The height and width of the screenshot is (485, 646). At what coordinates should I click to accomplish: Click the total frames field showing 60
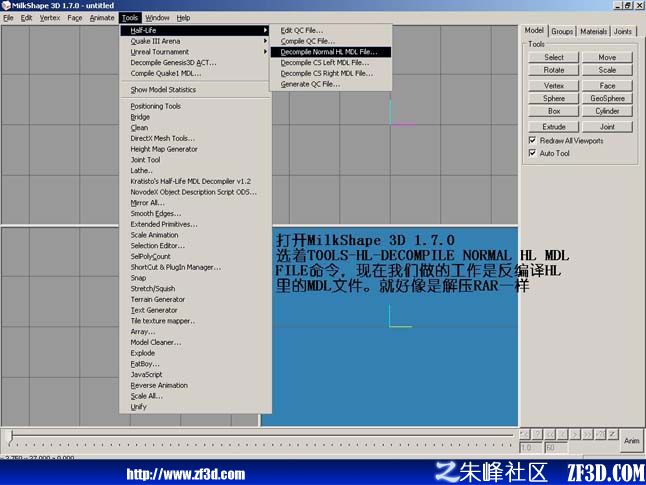click(556, 447)
